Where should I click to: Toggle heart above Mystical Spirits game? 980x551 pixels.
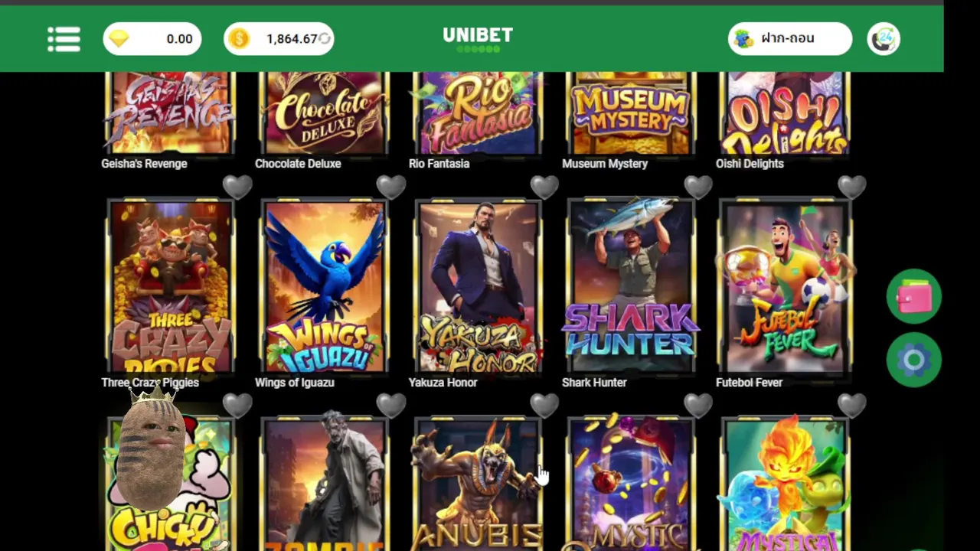click(851, 406)
